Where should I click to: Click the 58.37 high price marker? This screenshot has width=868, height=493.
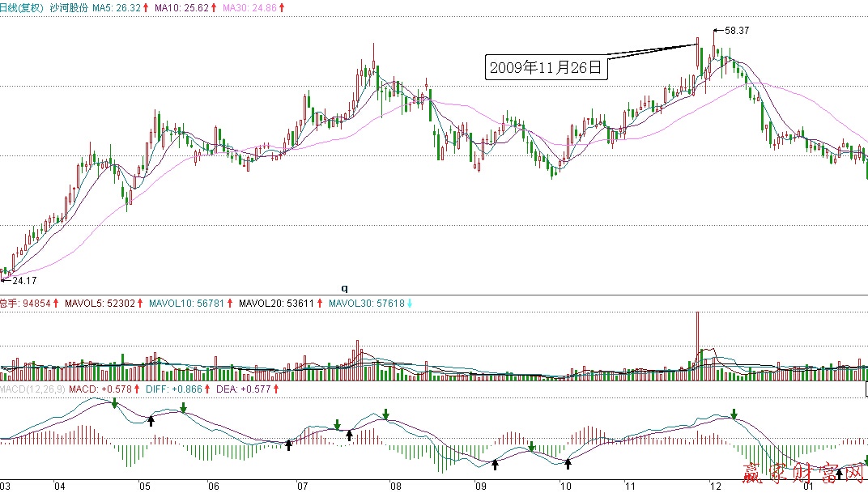click(x=736, y=30)
